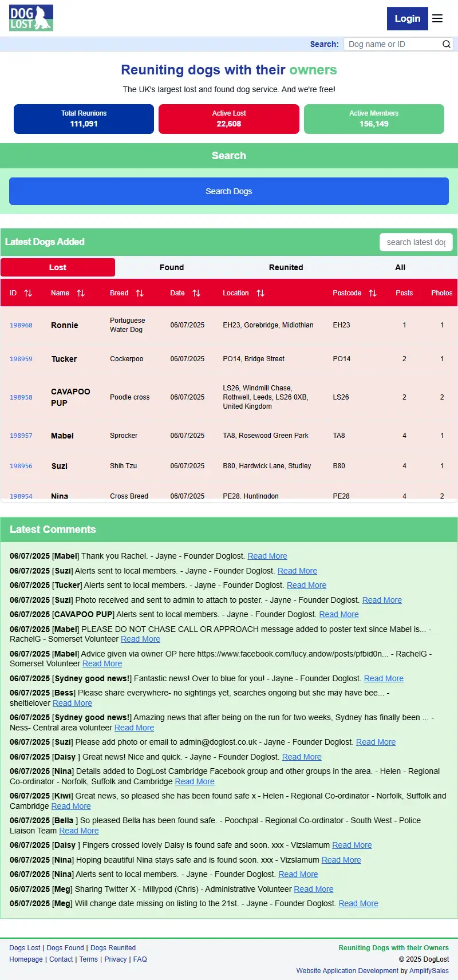
Task: Read More on Kiwi great news comment
Action: tap(71, 806)
